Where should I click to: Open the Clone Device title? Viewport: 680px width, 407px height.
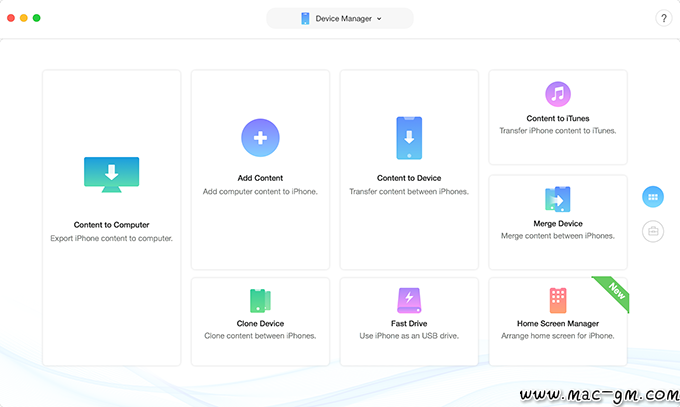pyautogui.click(x=260, y=323)
